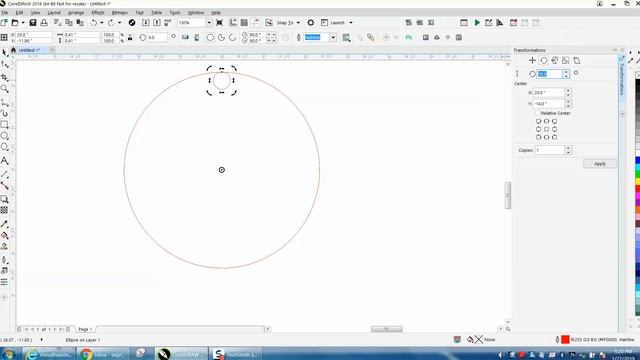Open the Bitmaps menu
This screenshot has height=360, width=640.
[120, 13]
